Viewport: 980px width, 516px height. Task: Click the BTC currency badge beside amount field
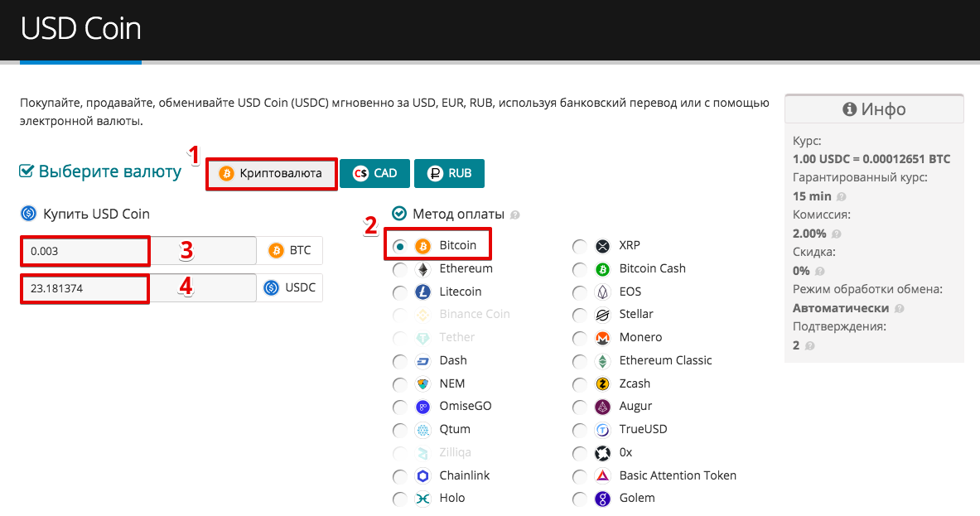289,250
